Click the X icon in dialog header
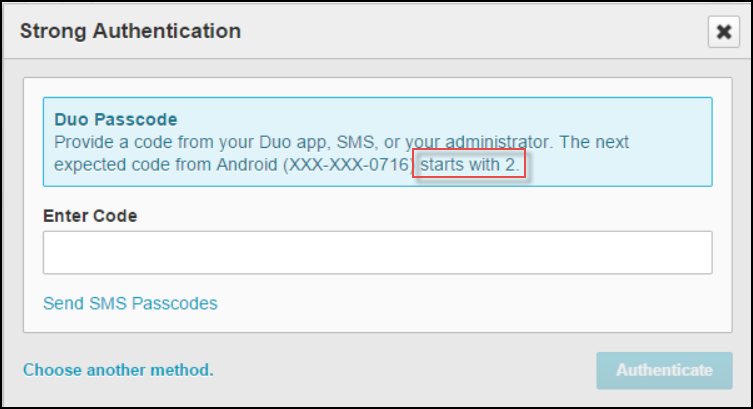Image resolution: width=753 pixels, height=409 pixels. point(722,32)
